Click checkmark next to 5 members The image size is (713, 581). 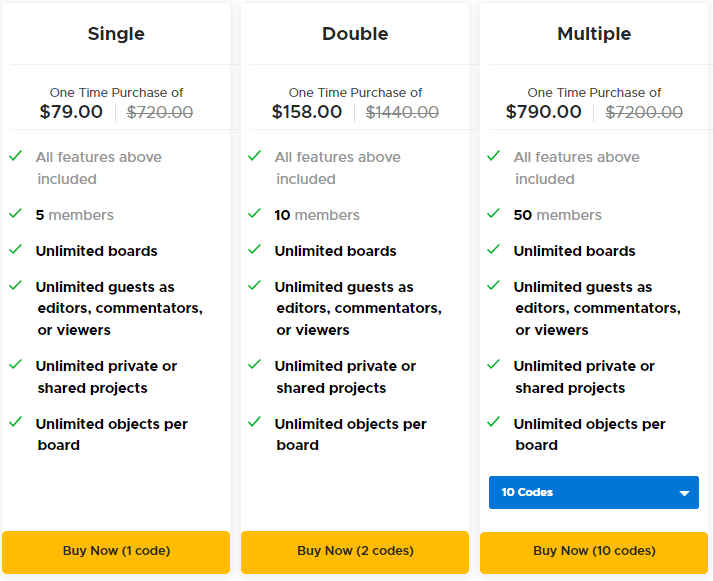pos(16,214)
